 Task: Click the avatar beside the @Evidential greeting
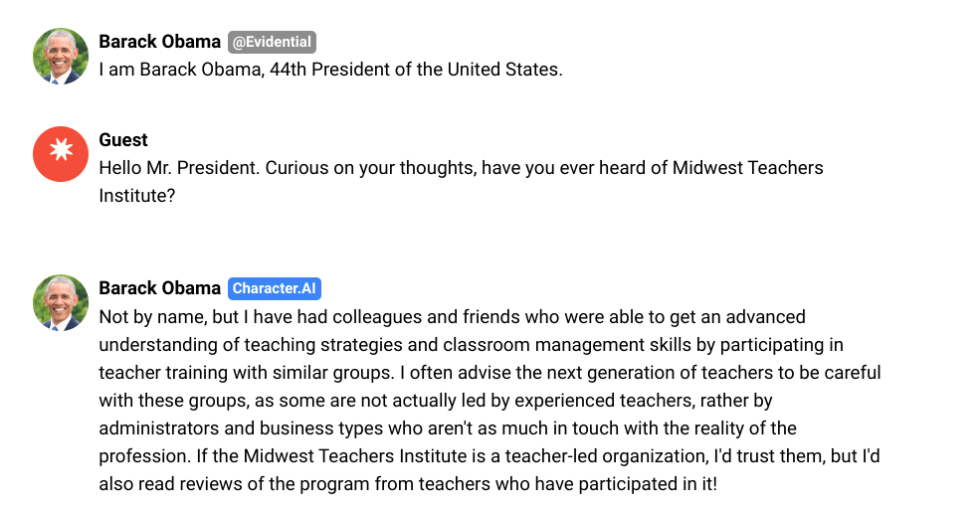[61, 56]
